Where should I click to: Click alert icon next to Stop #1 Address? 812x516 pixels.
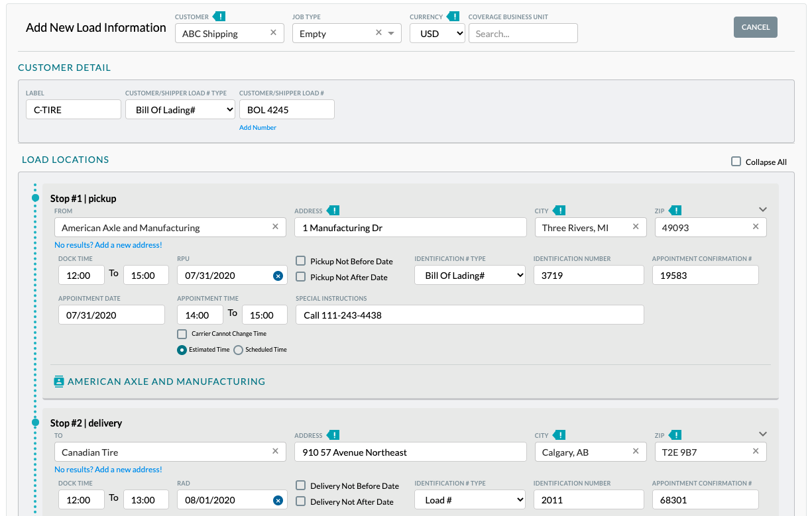335,210
